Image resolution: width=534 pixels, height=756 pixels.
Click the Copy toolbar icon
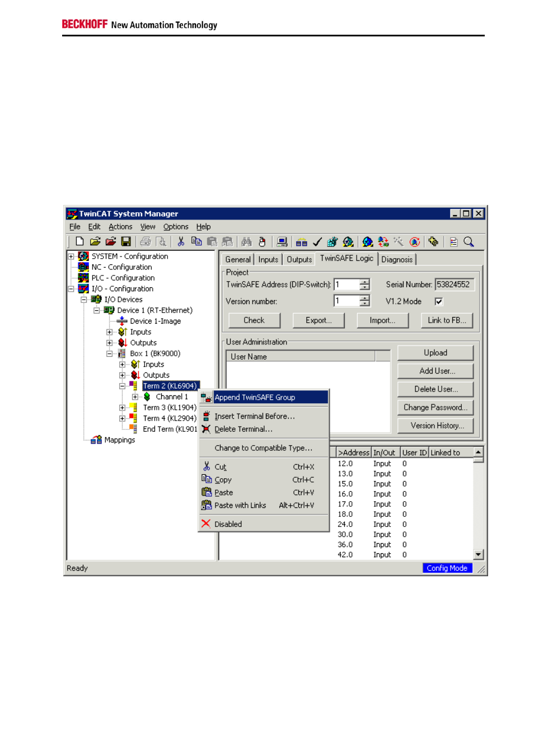196,242
